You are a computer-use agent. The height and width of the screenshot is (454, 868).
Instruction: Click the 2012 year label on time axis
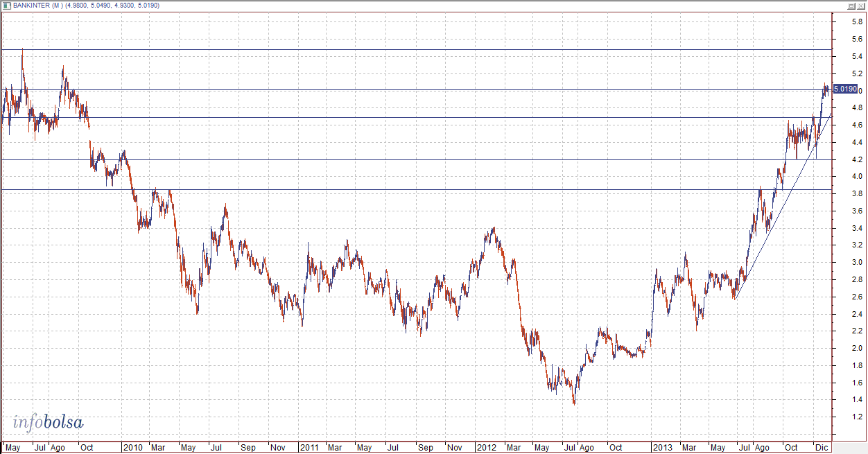click(485, 447)
